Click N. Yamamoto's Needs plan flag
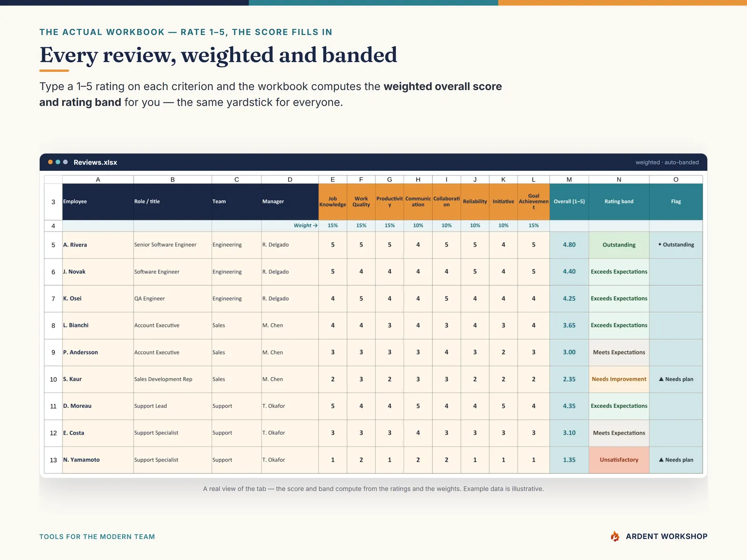Image resolution: width=747 pixels, height=560 pixels. coord(676,460)
